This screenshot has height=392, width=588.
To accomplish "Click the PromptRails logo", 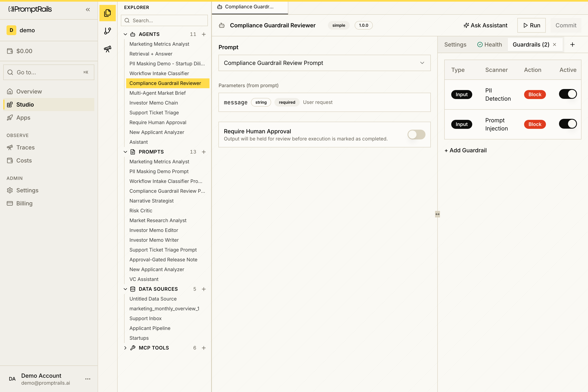I will point(30,9).
